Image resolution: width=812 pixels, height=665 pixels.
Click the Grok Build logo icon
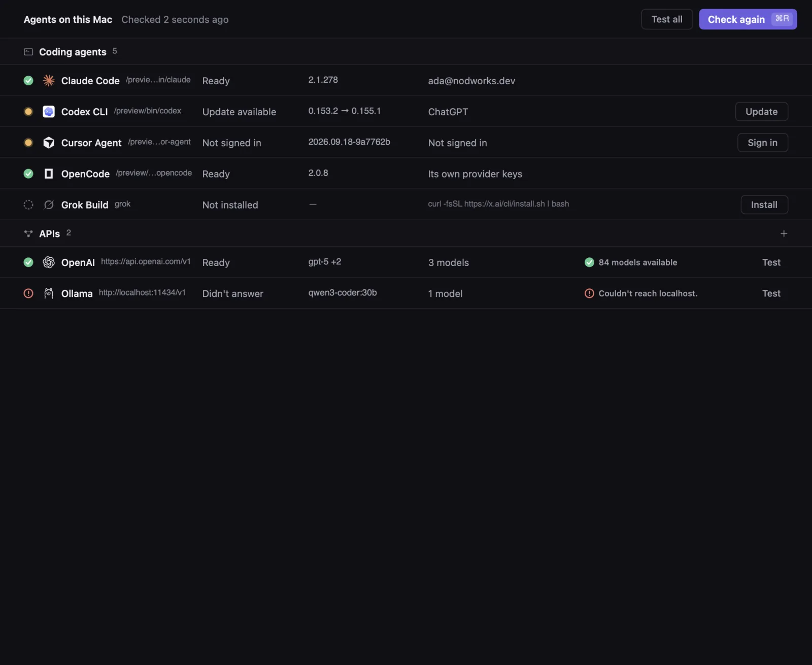tap(49, 205)
